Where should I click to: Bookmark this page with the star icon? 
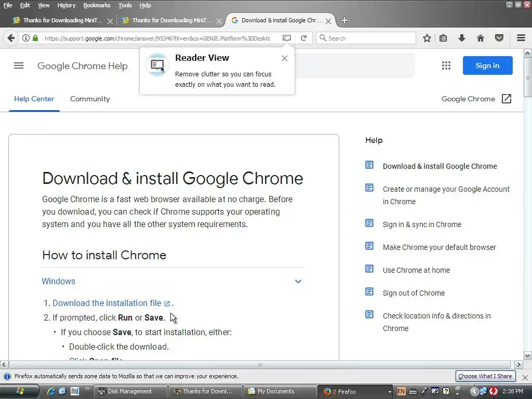point(427,38)
